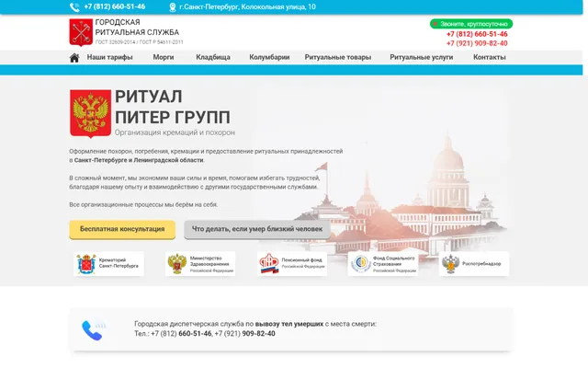Open the Морги menu item
The image size is (588, 368).
(164, 57)
